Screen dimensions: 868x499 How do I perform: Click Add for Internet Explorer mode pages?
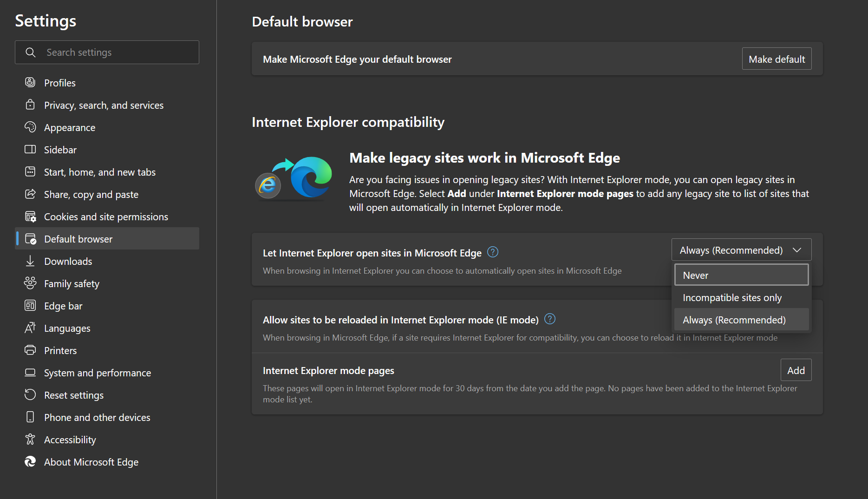pyautogui.click(x=796, y=370)
